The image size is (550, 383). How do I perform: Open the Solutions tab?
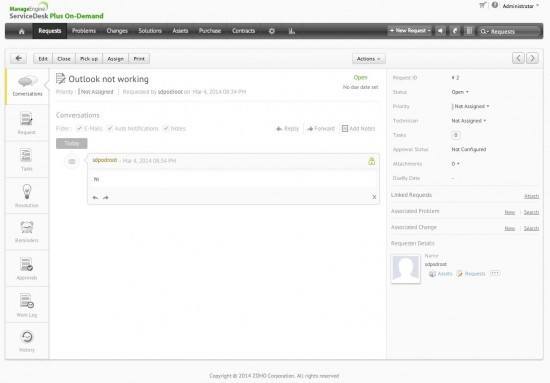click(150, 31)
